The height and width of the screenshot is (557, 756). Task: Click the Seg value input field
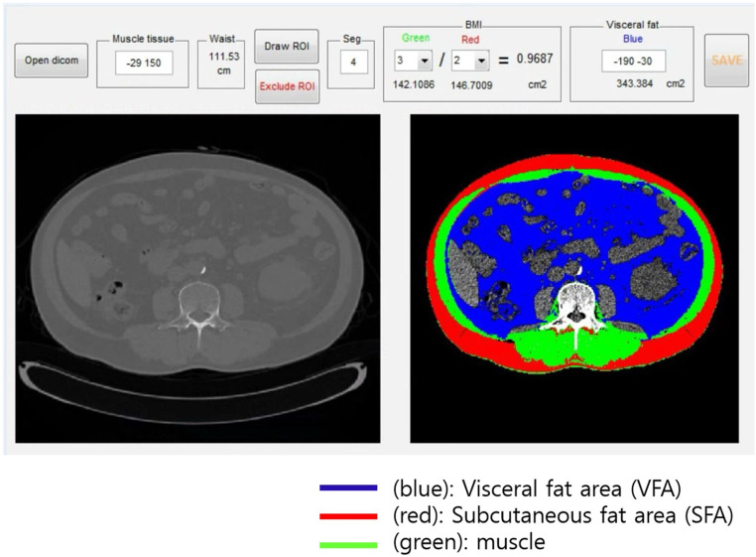click(x=353, y=63)
